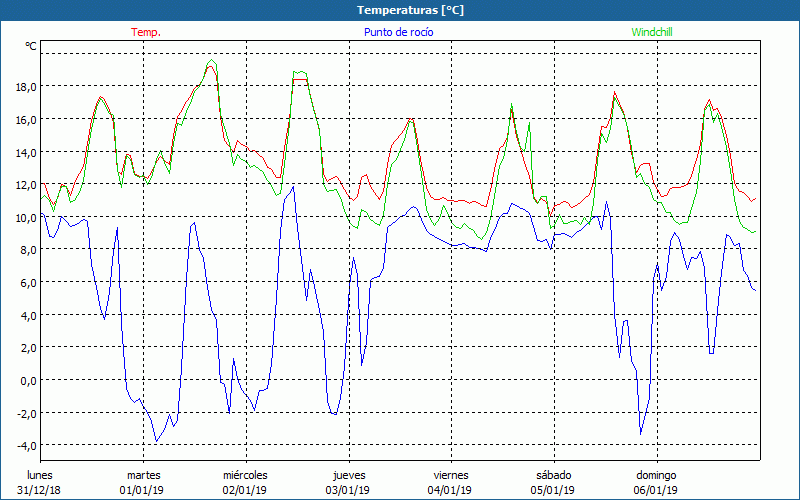This screenshot has width=800, height=500.
Task: Click the 01/01/19 date label
Action: point(142,490)
